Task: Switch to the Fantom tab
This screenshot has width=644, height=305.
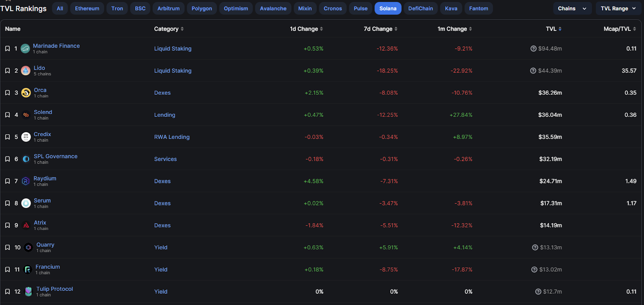Action: point(479,8)
